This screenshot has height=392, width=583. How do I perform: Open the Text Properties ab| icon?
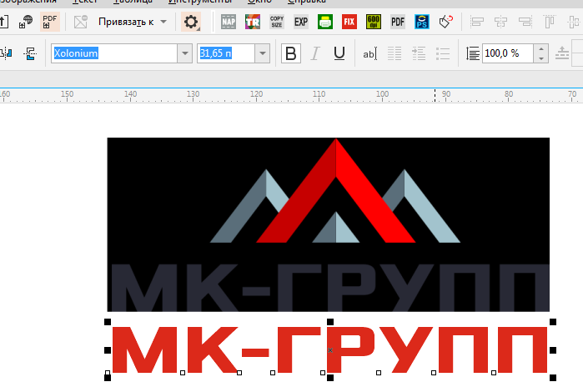coord(370,53)
